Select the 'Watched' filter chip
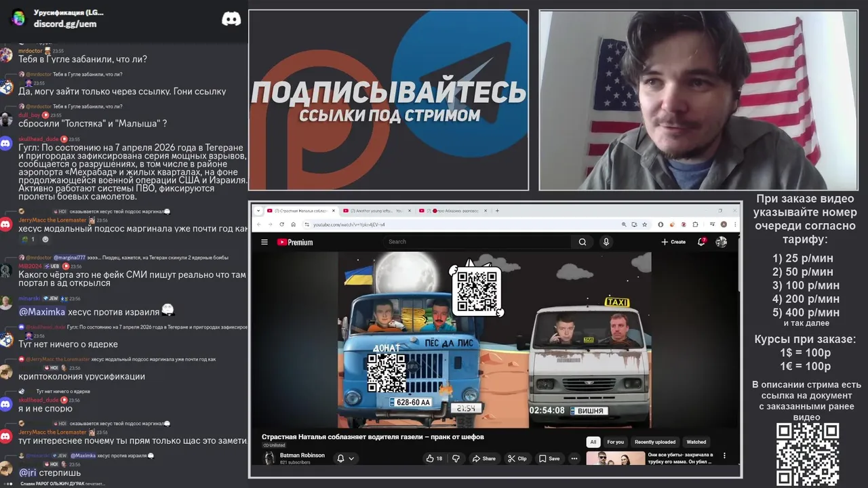 (696, 442)
